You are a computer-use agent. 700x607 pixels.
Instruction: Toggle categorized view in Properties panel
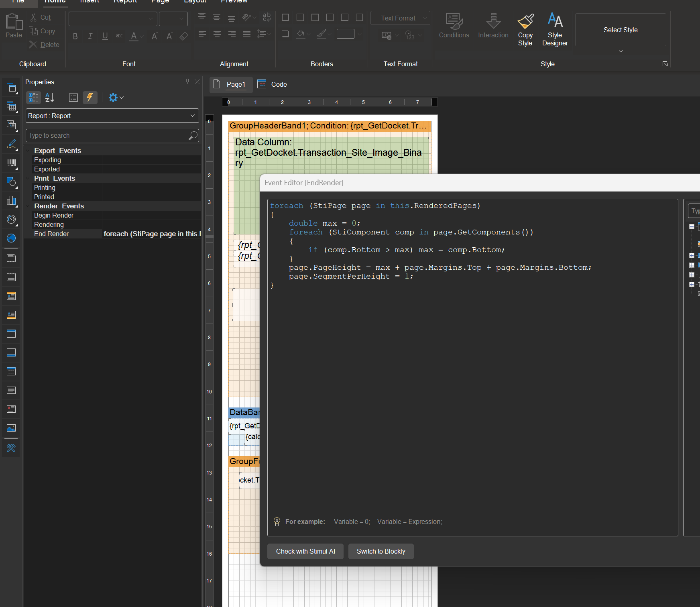[33, 98]
